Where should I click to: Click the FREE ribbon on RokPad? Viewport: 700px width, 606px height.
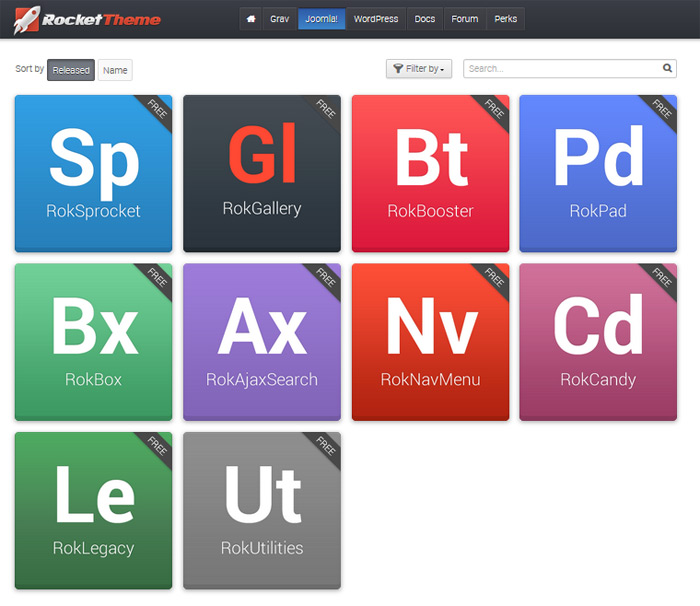tap(662, 109)
